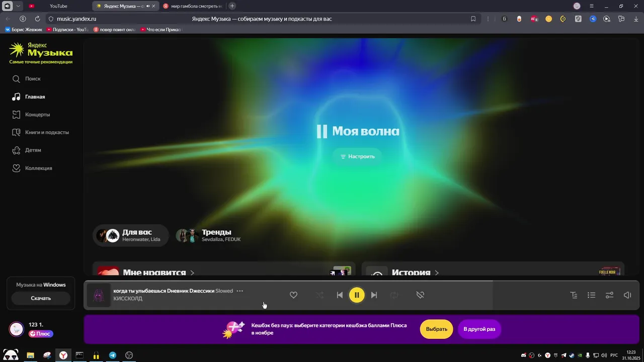The width and height of the screenshot is (644, 362).
Task: Click the Плюс subscription badge
Action: tap(41, 334)
